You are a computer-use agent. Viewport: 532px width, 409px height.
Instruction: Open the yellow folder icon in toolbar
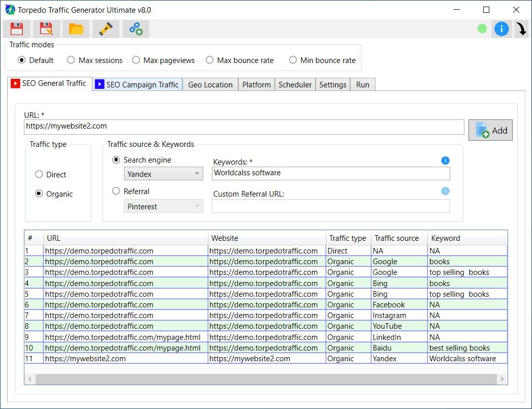tap(76, 29)
